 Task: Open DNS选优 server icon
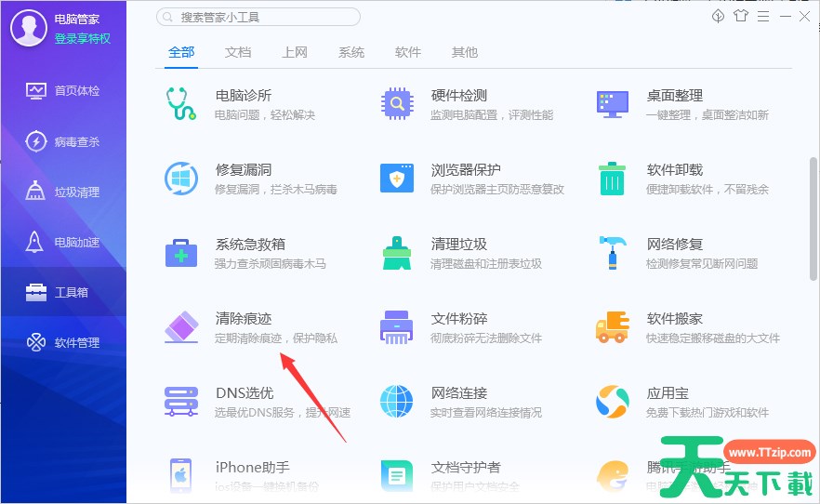[x=181, y=402]
